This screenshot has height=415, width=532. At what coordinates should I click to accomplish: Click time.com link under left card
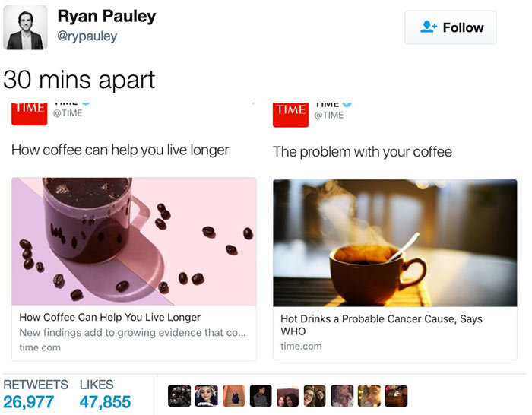(40, 347)
